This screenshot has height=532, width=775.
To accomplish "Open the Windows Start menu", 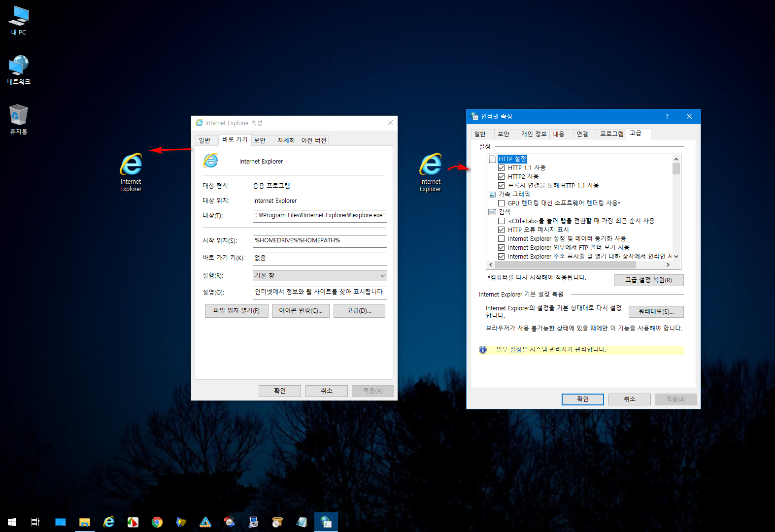I will click(12, 522).
